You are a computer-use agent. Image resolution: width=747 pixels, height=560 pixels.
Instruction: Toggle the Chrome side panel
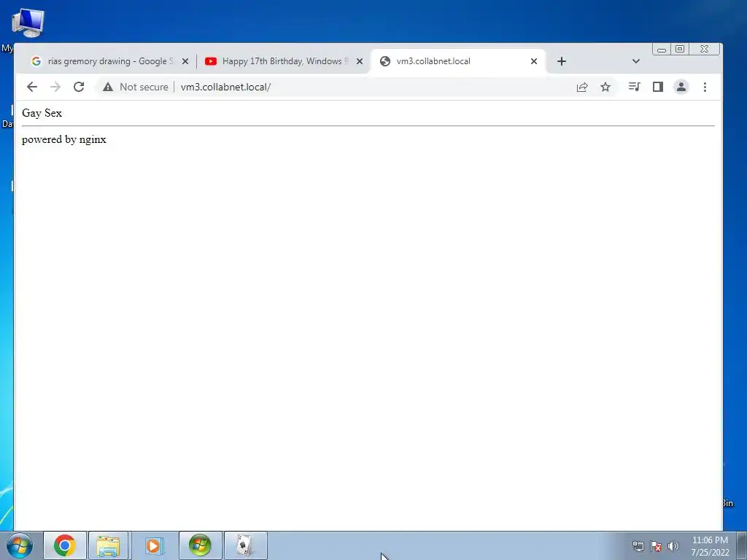[x=658, y=87]
